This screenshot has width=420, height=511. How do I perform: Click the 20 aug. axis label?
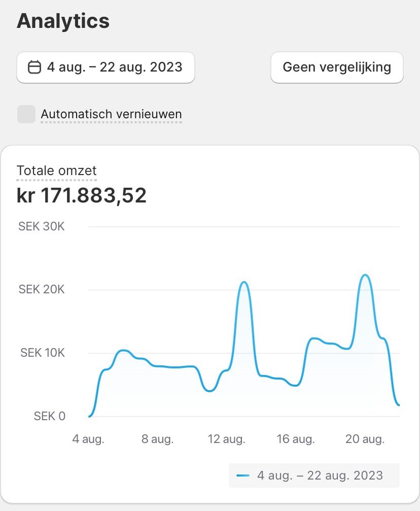click(x=365, y=439)
